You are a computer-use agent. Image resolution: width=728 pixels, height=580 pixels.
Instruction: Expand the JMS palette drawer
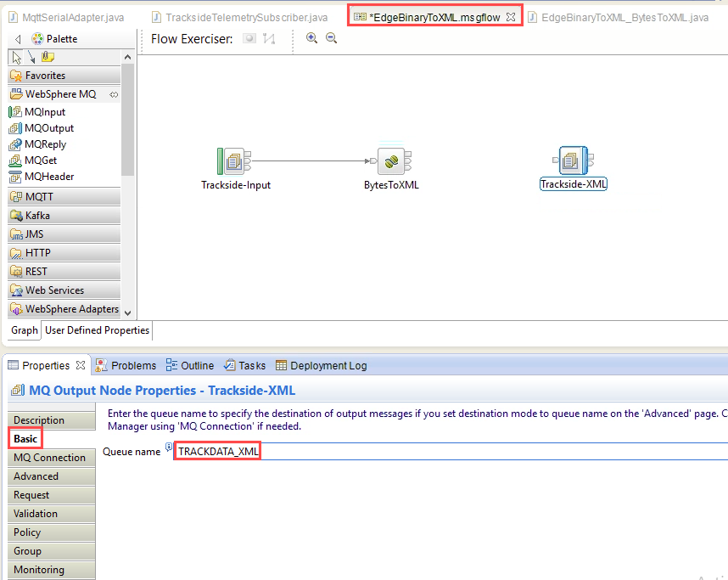coord(64,234)
